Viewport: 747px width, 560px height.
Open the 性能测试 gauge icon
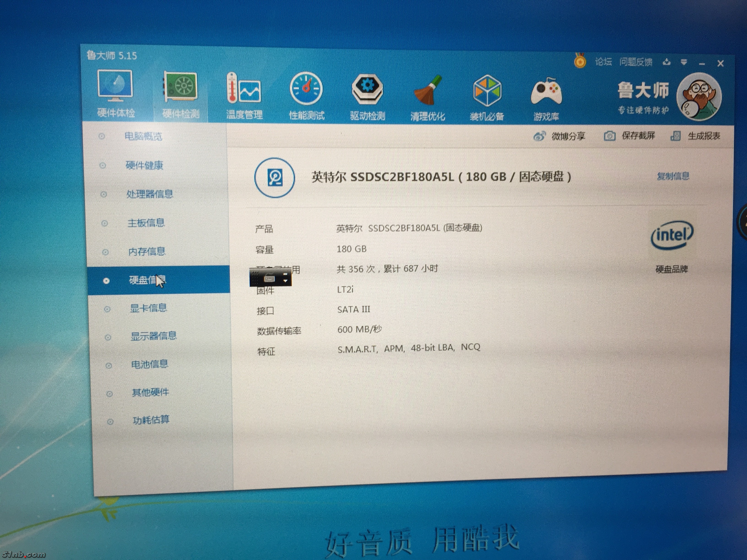(306, 89)
